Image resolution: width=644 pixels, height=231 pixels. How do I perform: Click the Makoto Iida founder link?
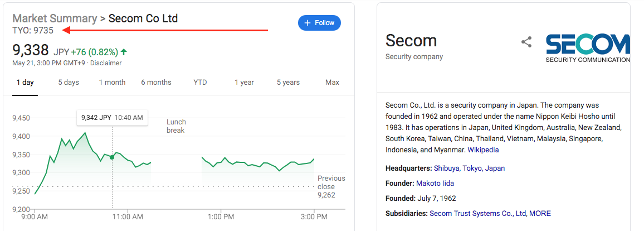tap(435, 184)
